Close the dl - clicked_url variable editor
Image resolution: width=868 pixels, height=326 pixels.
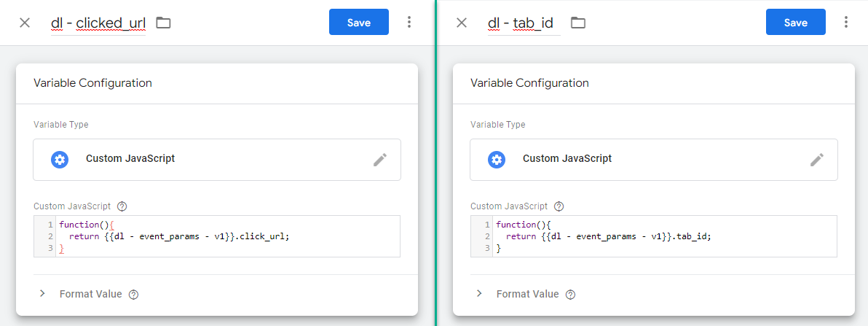(25, 23)
